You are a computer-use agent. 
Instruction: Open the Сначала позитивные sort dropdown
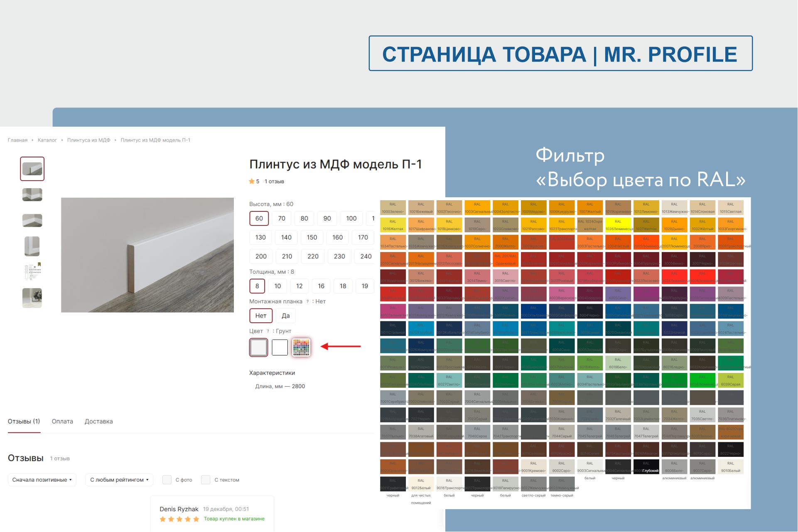point(42,480)
